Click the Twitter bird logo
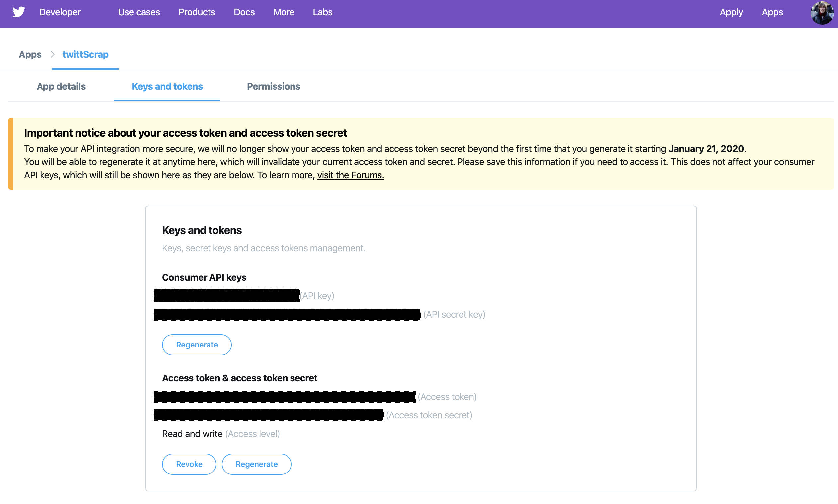838x504 pixels. point(18,12)
